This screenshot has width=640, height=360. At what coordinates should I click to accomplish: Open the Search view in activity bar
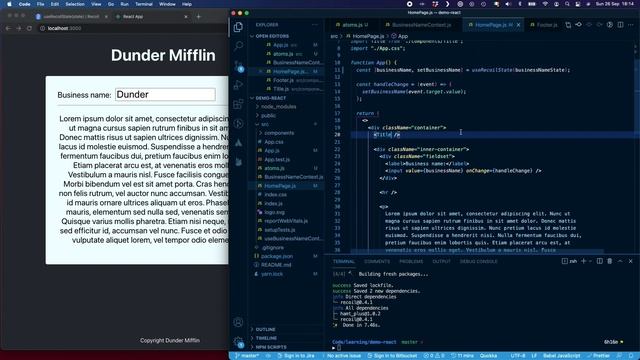[238, 45]
